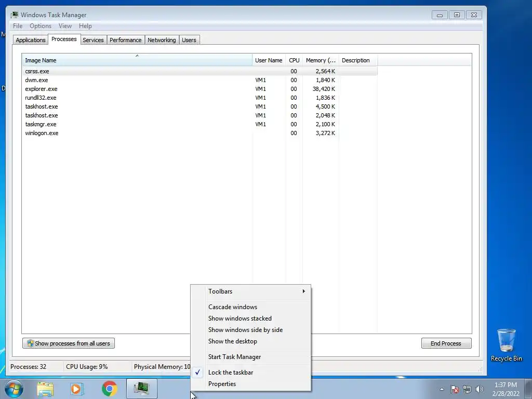Select the Recycle Bin desktop icon
Viewport: 532px width, 399px height.
coord(506,345)
